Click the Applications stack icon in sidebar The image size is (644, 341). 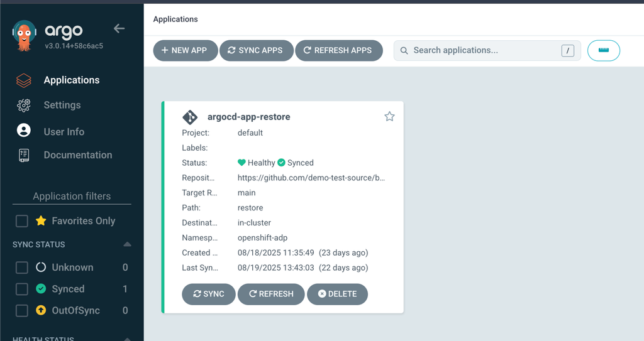[24, 80]
